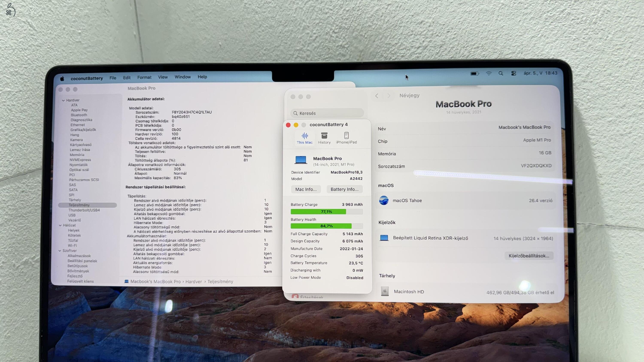Select Tűzfal in the sidebar
644x362 pixels.
[73, 240]
